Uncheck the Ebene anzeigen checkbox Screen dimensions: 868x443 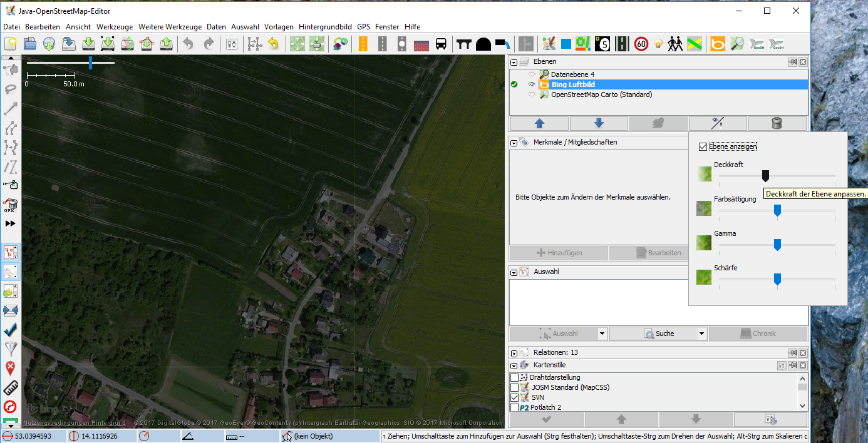[703, 146]
